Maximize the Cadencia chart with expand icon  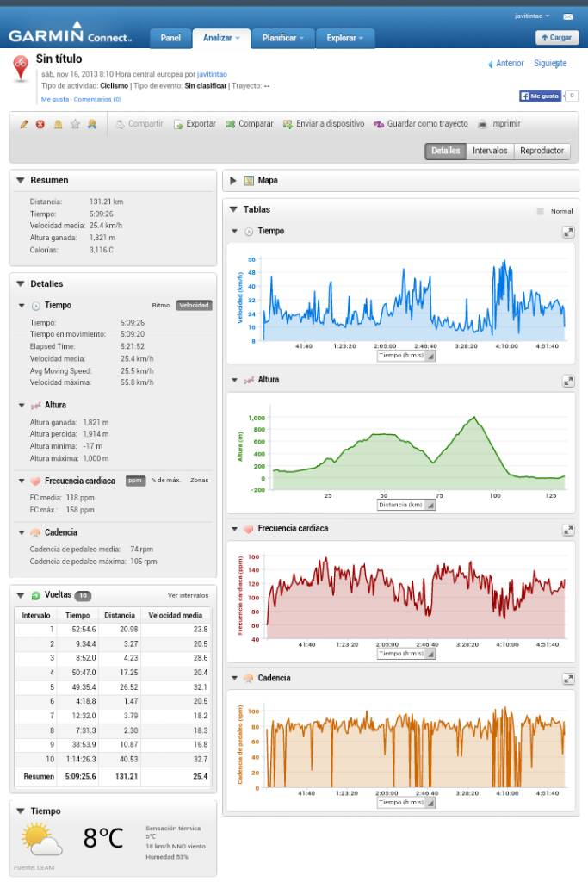coord(568,679)
